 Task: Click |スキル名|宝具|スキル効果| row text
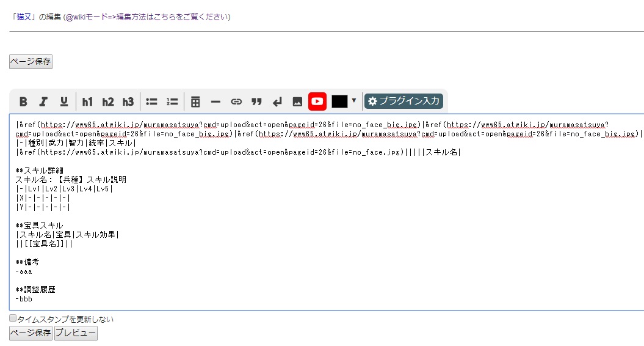coord(67,235)
